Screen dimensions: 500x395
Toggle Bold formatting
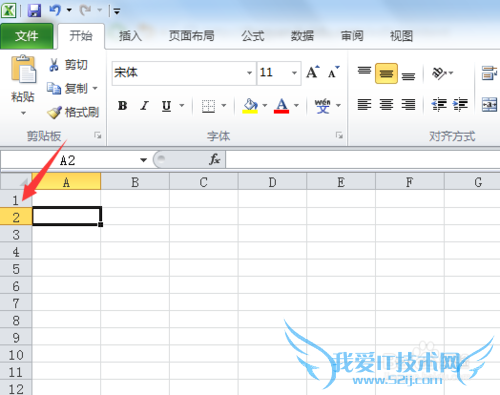[123, 106]
